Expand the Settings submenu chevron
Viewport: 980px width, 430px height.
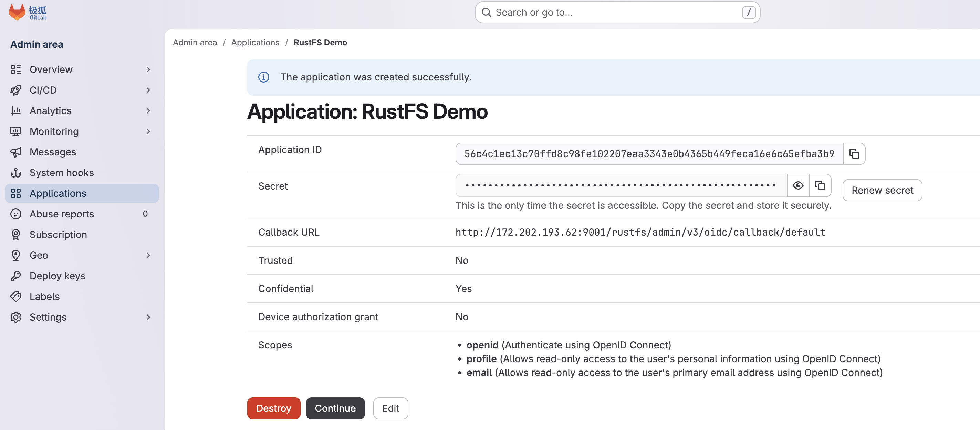148,317
